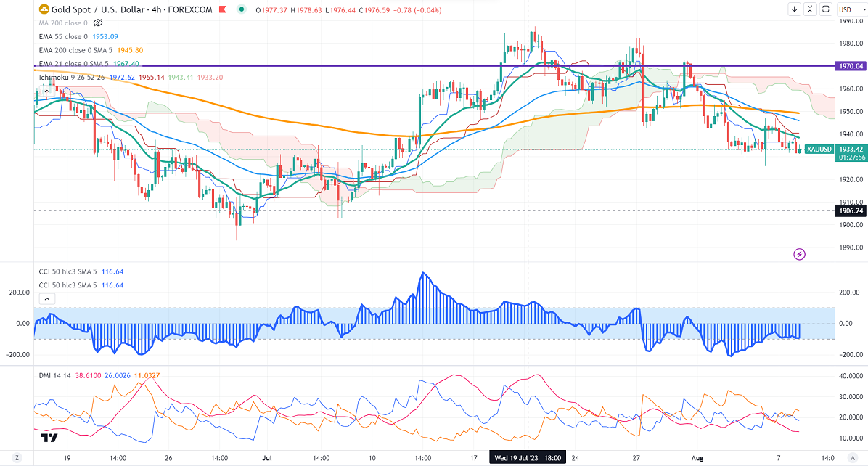The image size is (868, 466).
Task: Click the 01:27:56 countdown timer label
Action: [851, 158]
